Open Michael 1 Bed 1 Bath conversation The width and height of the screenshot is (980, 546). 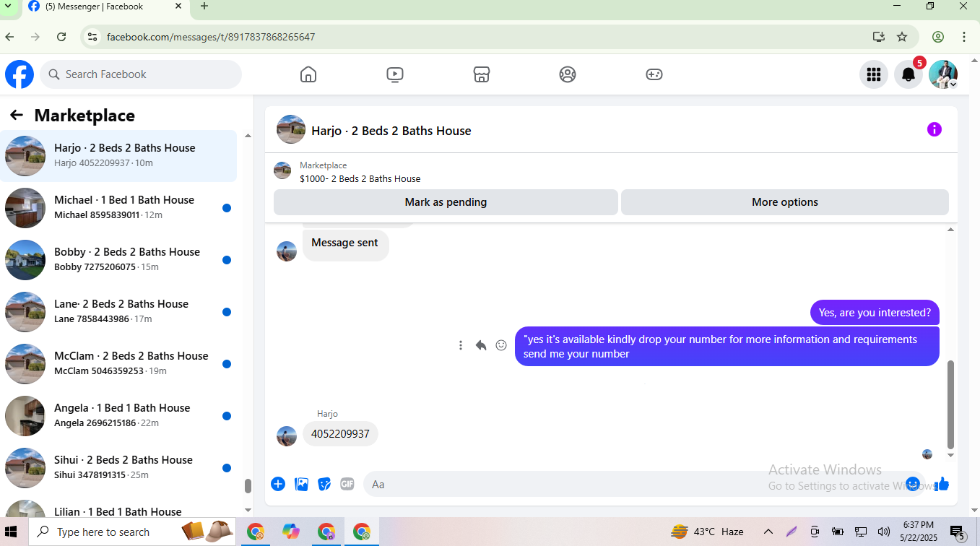(x=118, y=208)
